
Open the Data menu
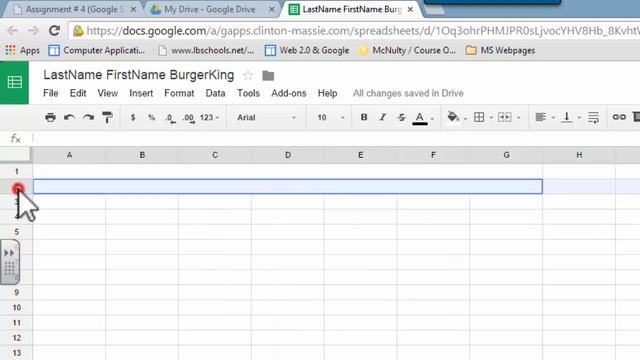click(x=216, y=93)
